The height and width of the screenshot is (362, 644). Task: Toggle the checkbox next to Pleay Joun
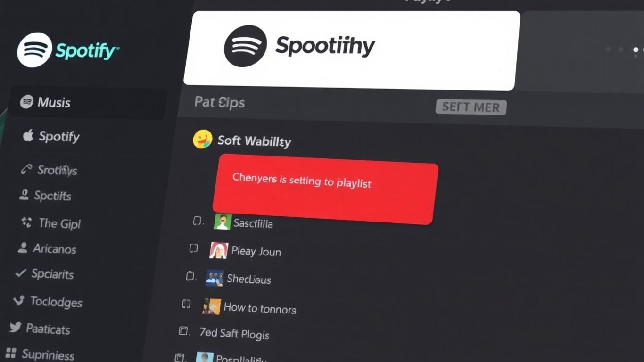[x=193, y=248]
